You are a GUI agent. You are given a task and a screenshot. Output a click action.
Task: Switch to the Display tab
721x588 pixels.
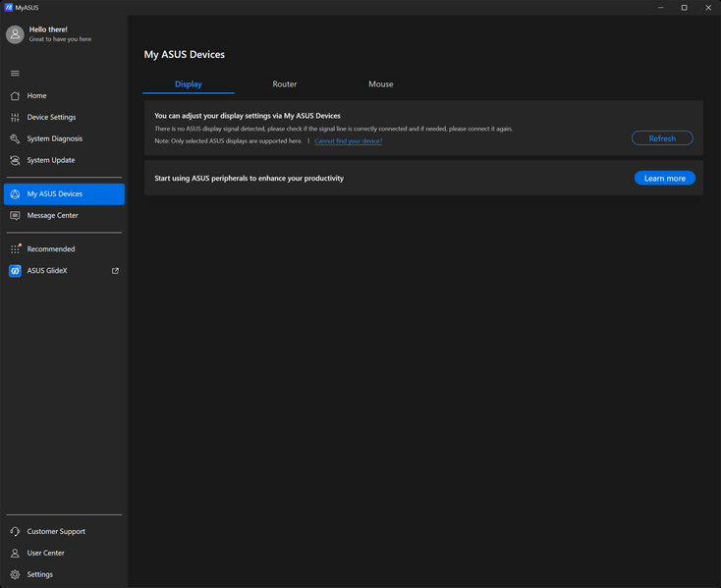click(x=189, y=84)
